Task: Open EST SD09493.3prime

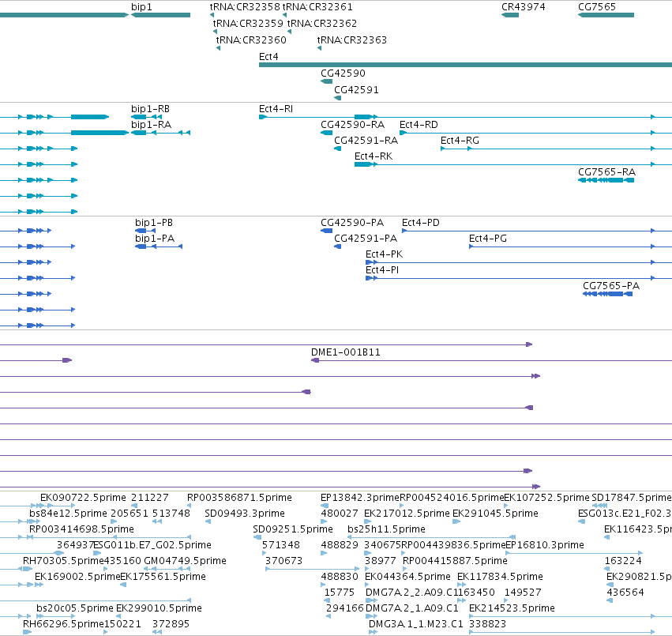Action: pos(245,514)
